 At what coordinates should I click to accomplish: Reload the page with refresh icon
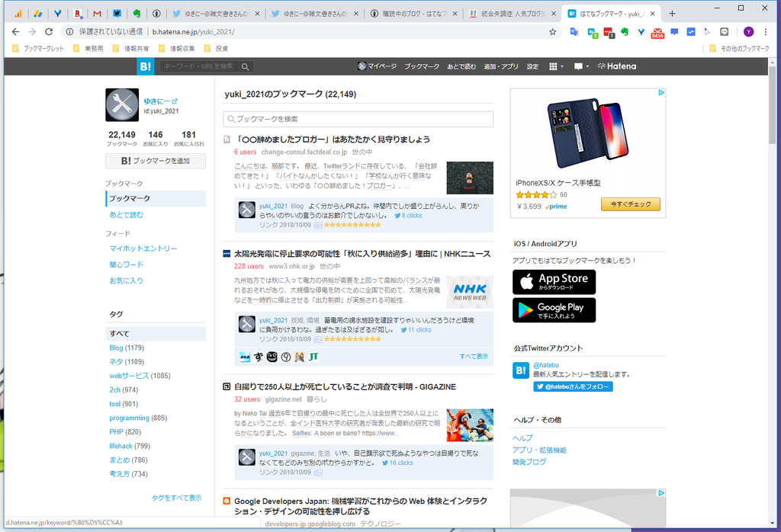click(49, 32)
